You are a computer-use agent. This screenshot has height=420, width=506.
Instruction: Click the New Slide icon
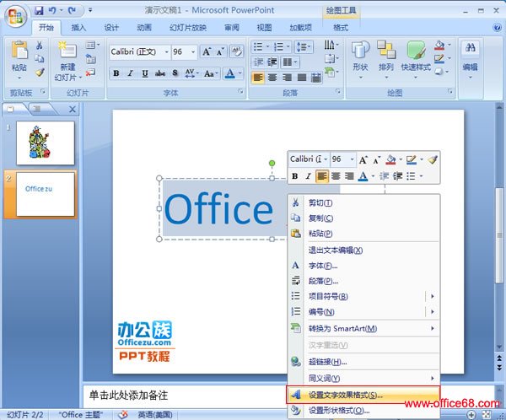67,51
